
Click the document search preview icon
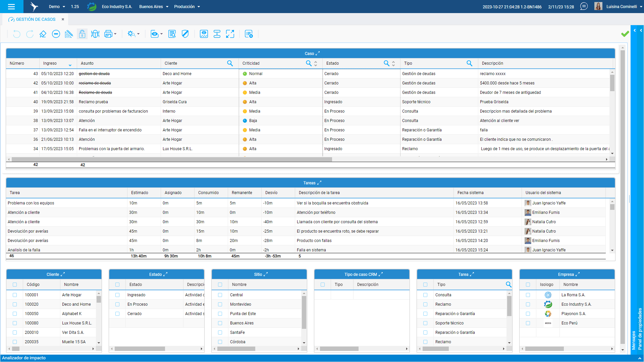172,34
